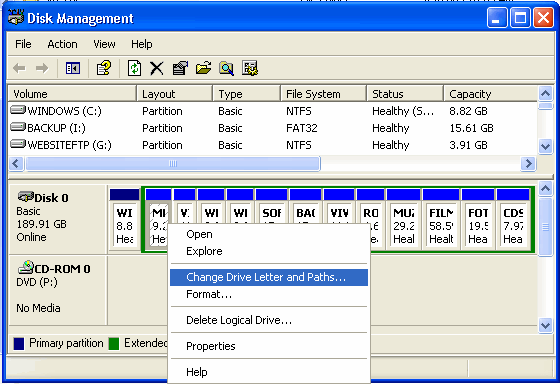Click the 8.82 GB capacity cell
This screenshot has width=560, height=384.
pyautogui.click(x=468, y=111)
